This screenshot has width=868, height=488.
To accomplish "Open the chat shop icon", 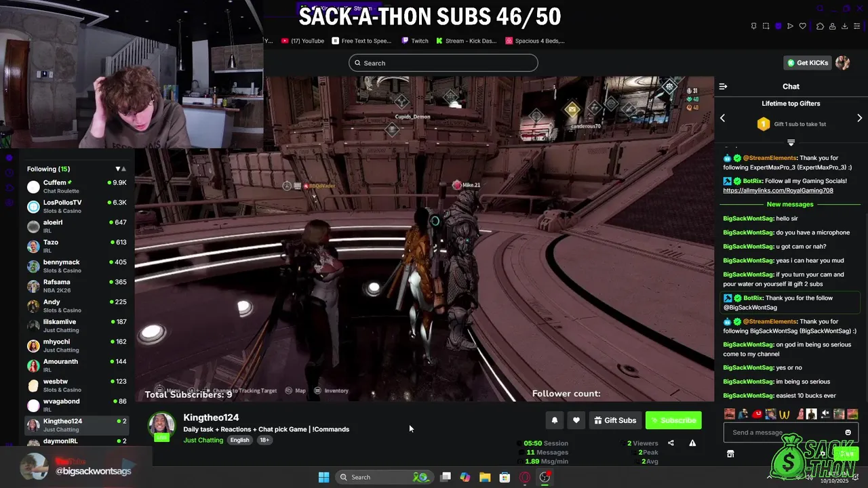I will 730,453.
